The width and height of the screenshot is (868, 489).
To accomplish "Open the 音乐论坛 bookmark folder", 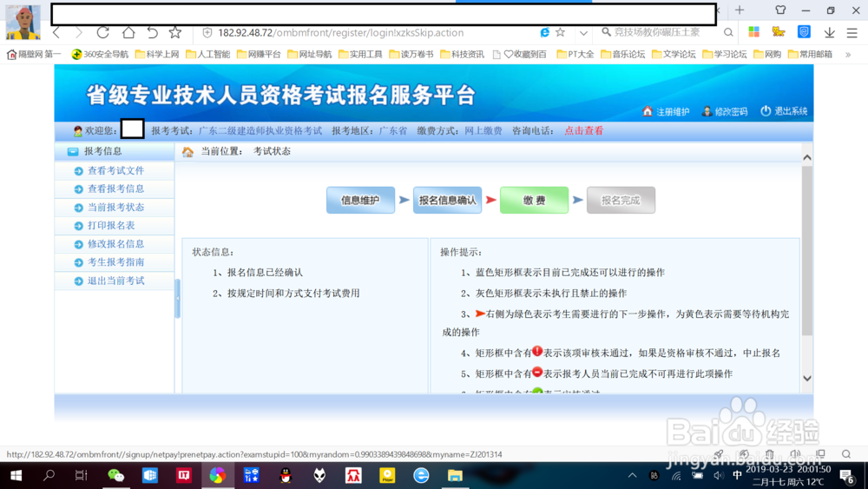I will pos(622,54).
